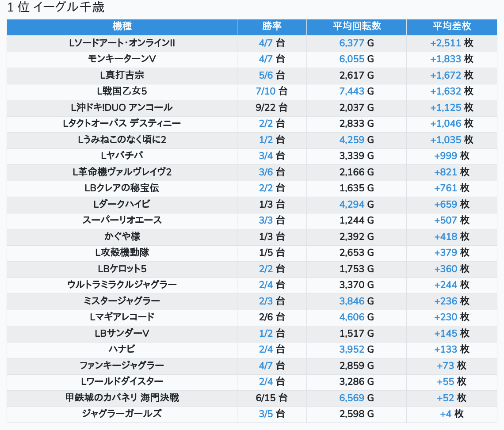The width and height of the screenshot is (504, 430).
Task: Click ジャグラーガールズ machine name
Action: point(122,414)
